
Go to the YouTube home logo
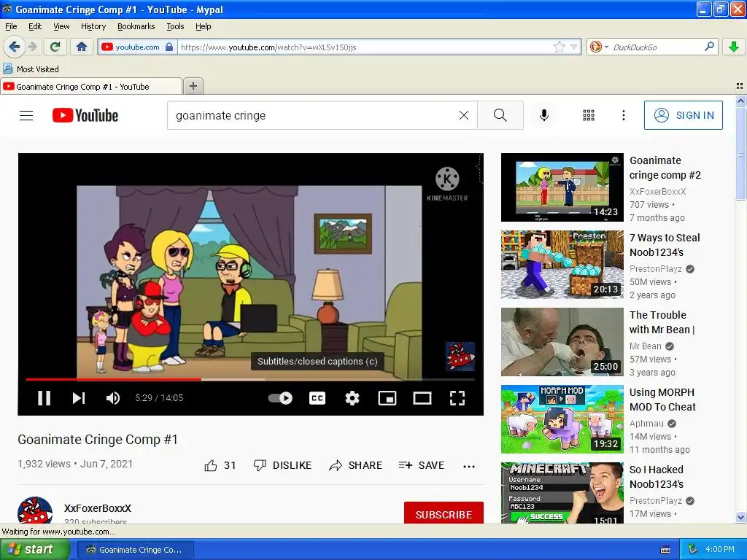[85, 116]
